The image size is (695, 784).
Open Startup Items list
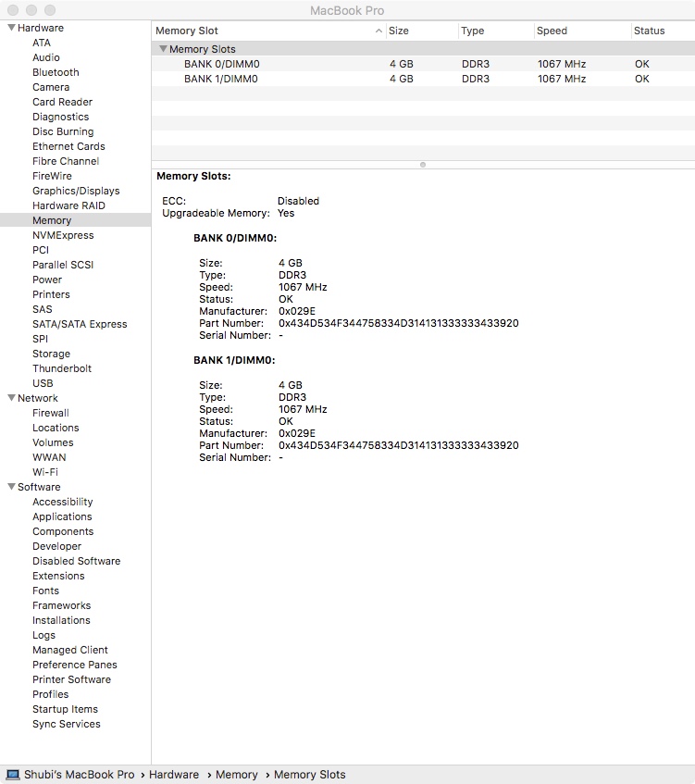point(65,709)
